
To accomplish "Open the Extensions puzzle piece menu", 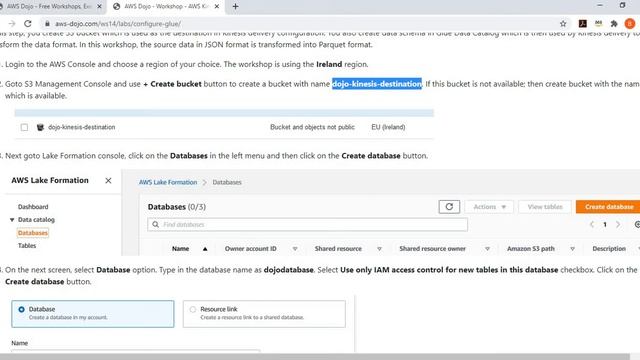I will coord(614,24).
